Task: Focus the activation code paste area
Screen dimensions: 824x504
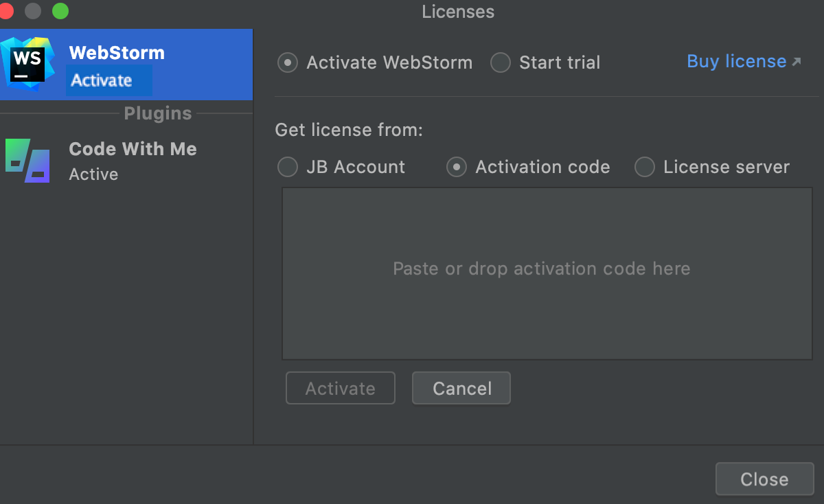Action: click(547, 273)
